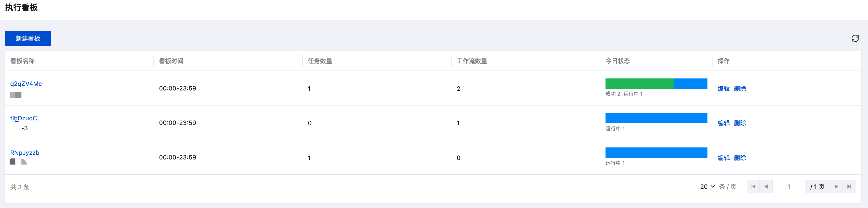868x208 pixels.
Task: Click the 看板名称 column header
Action: tap(23, 61)
